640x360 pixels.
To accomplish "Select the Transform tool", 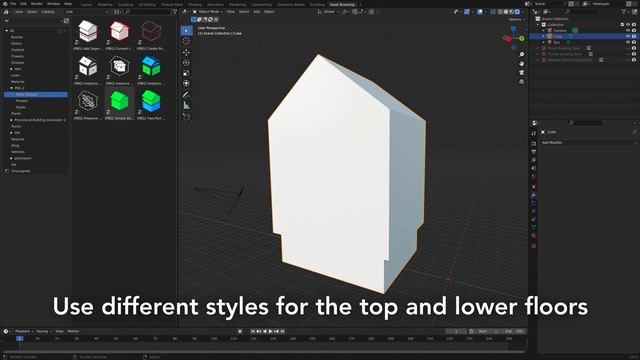I will click(187, 83).
